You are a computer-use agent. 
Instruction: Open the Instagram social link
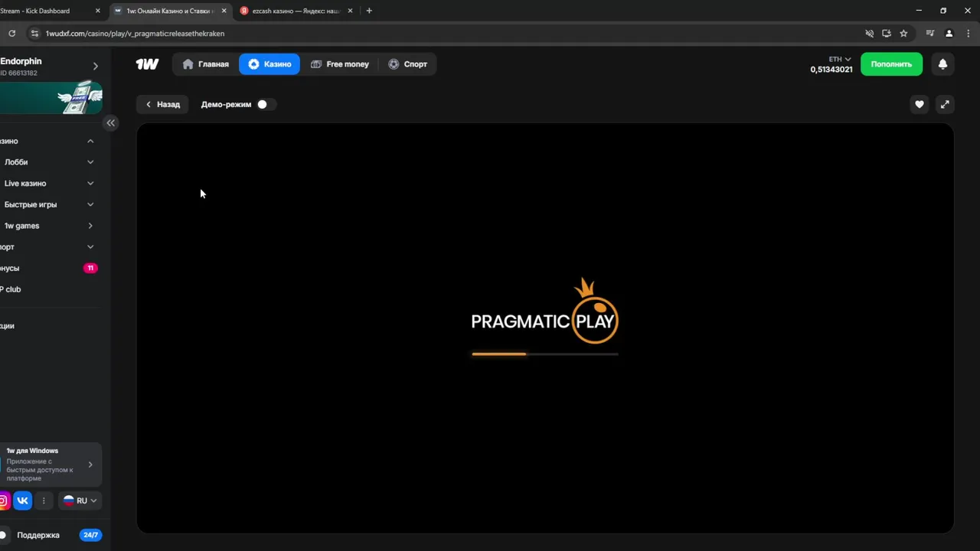tap(4, 500)
